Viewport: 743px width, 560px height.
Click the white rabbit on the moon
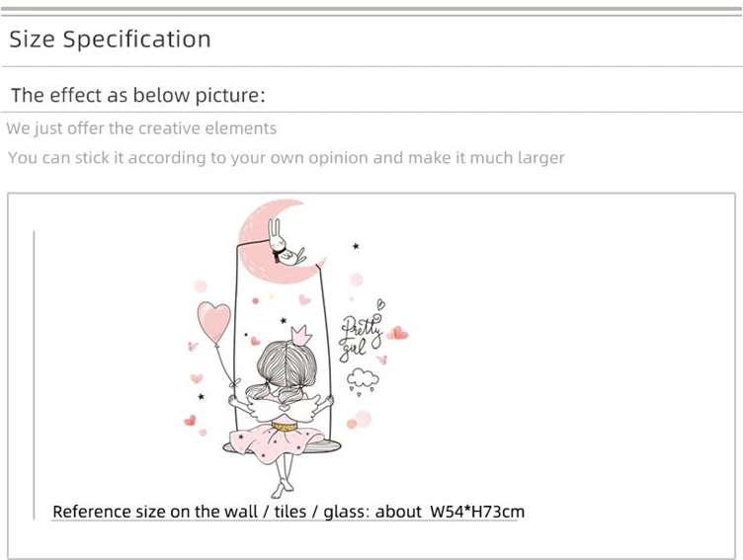285,243
